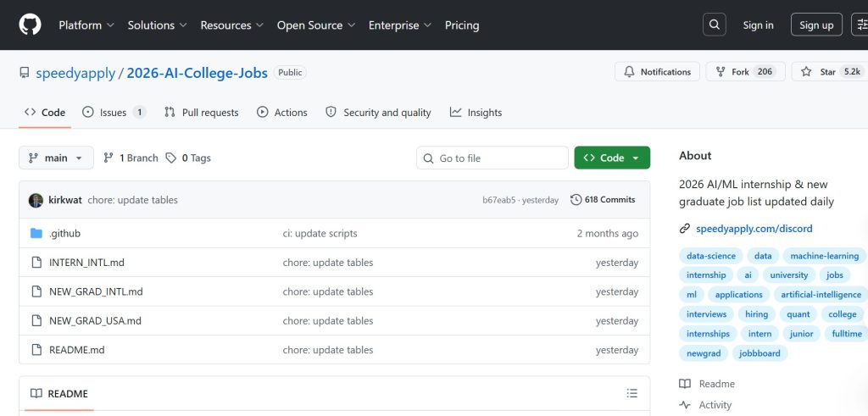The height and width of the screenshot is (416, 868).
Task: Open the Security and quality tab
Action: point(378,113)
